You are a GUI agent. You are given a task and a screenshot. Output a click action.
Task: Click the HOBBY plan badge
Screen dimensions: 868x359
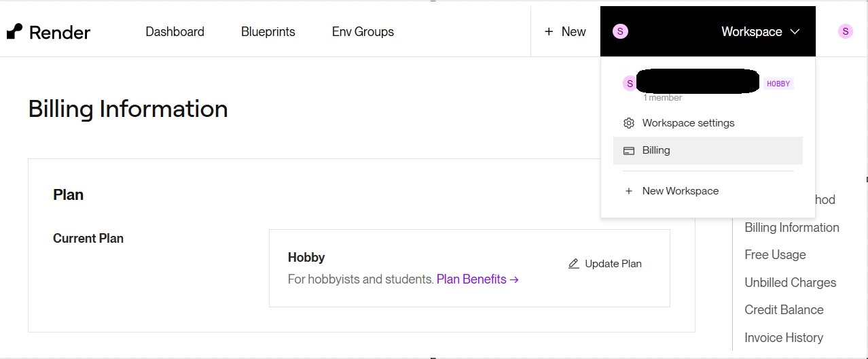point(778,84)
